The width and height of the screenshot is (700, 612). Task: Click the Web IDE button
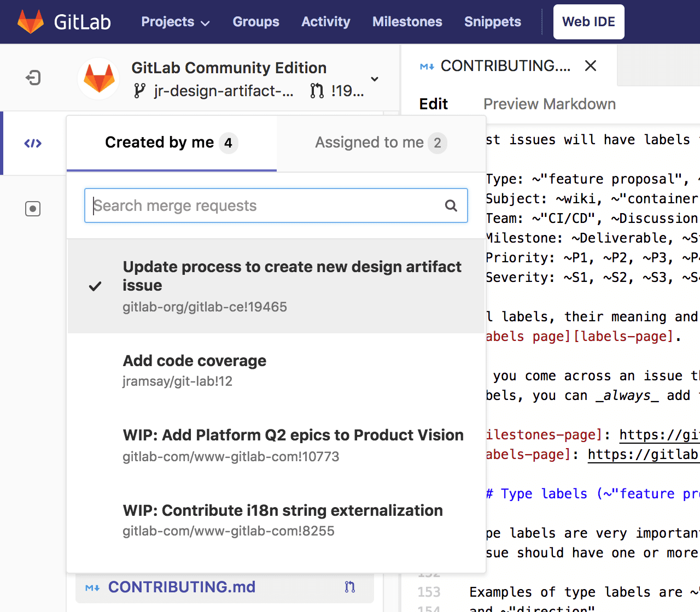(x=588, y=22)
